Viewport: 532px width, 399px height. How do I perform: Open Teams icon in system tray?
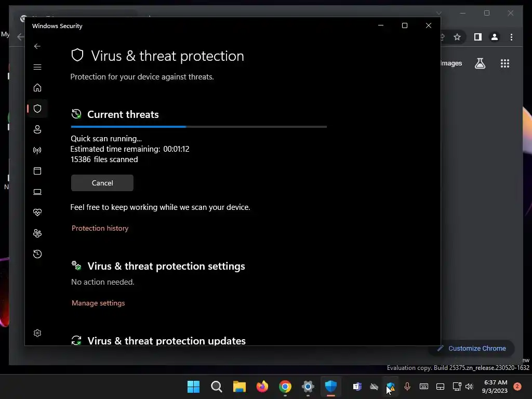(x=357, y=387)
